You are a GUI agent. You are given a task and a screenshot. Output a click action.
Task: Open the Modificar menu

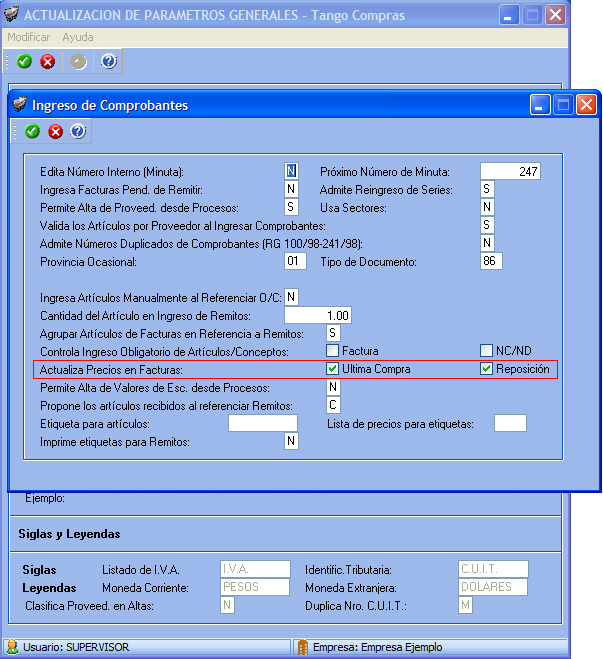pos(29,37)
